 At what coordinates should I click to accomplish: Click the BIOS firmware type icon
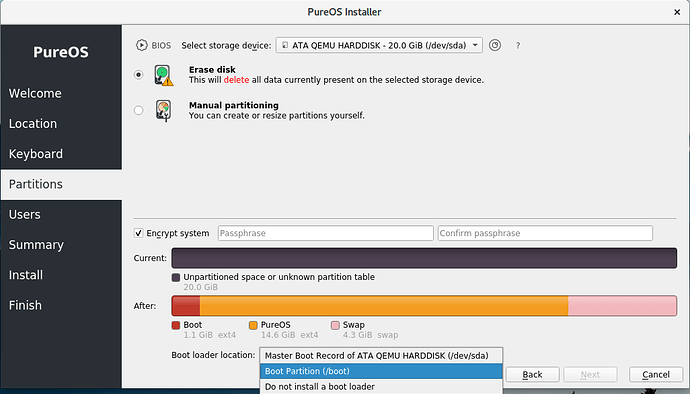[x=141, y=45]
